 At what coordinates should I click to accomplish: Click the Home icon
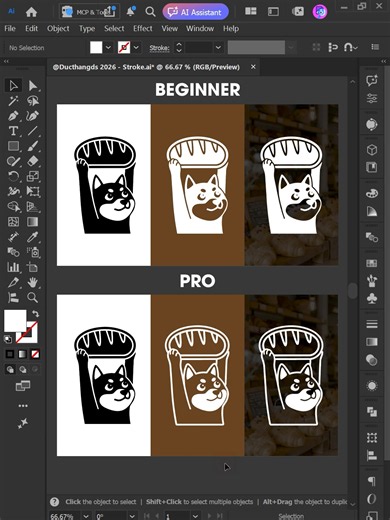click(31, 12)
